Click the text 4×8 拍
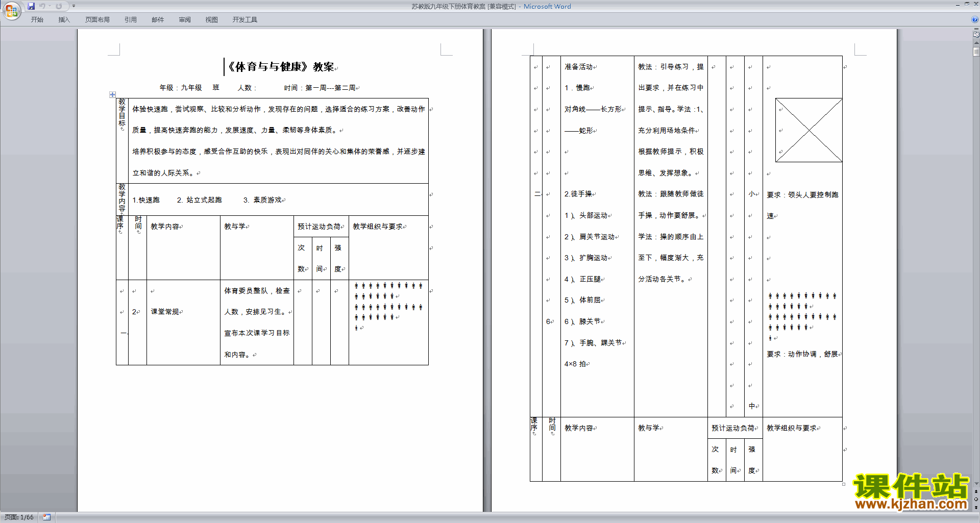Screen dimensions: 980x523 (x=575, y=364)
